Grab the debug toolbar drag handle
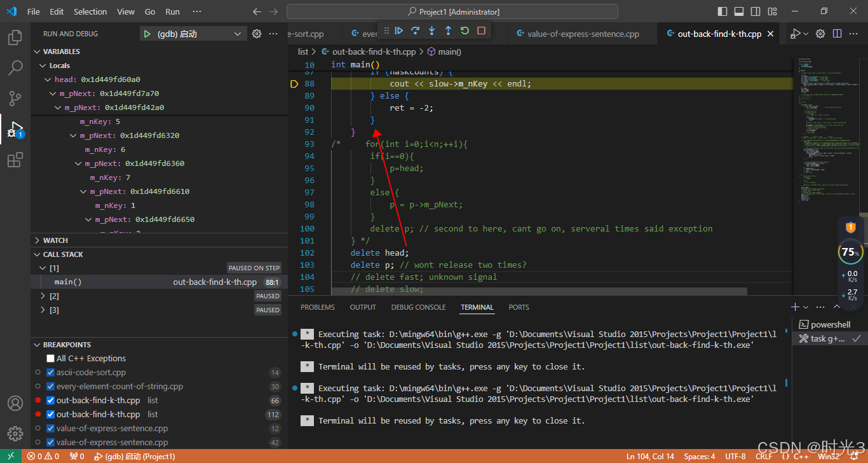The height and width of the screenshot is (463, 868). (x=385, y=31)
